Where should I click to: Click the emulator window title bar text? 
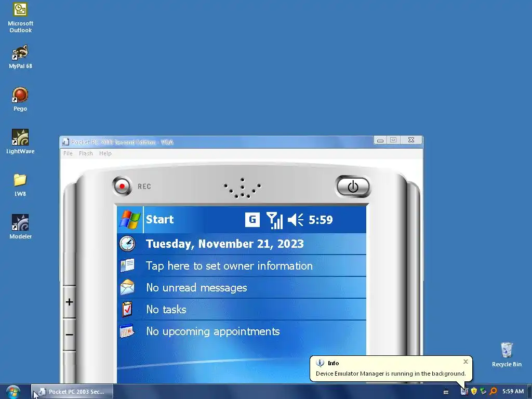pyautogui.click(x=122, y=142)
